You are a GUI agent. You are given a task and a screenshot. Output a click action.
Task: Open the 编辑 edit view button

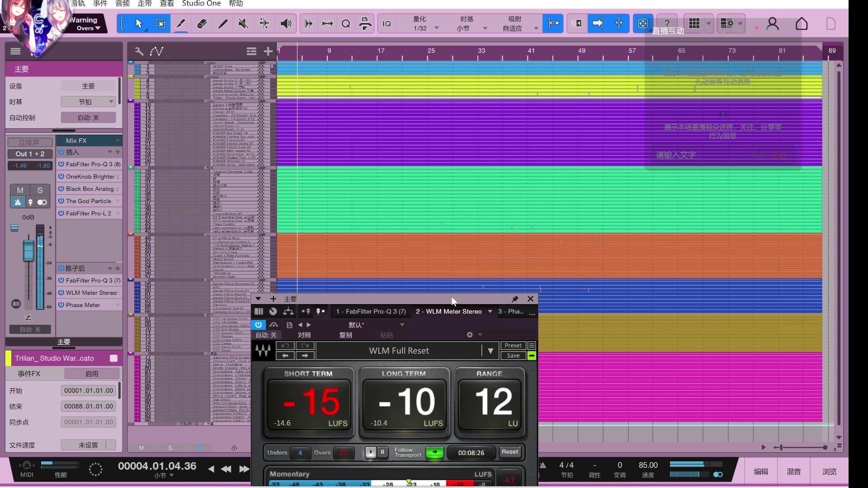(761, 471)
